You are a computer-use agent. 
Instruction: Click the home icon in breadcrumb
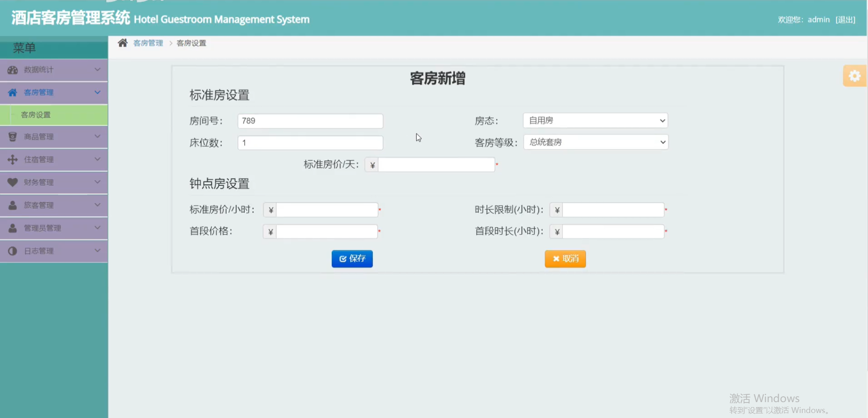point(123,43)
